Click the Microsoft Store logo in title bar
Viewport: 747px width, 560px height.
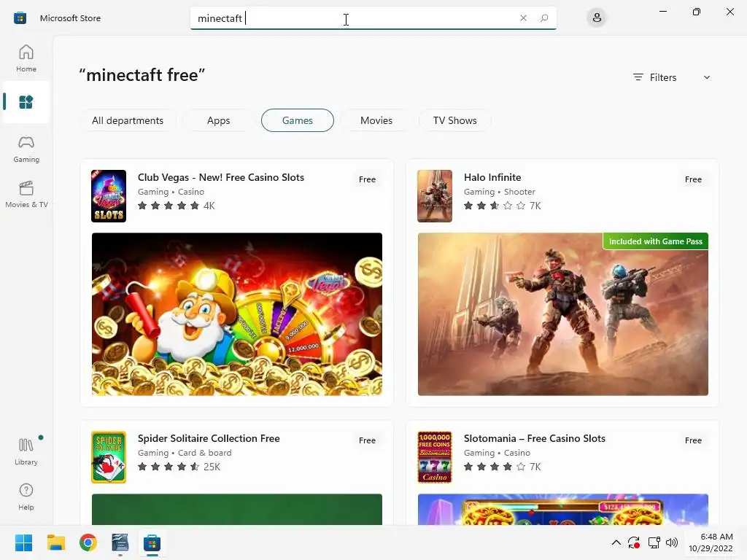pyautogui.click(x=20, y=18)
